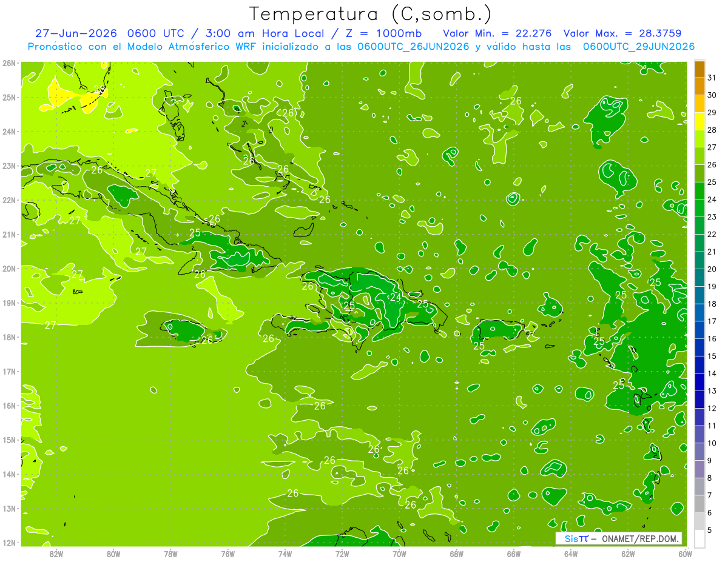The image size is (728, 562).
Task: Click the 'Z = 1000mb' level label
Action: (383, 33)
